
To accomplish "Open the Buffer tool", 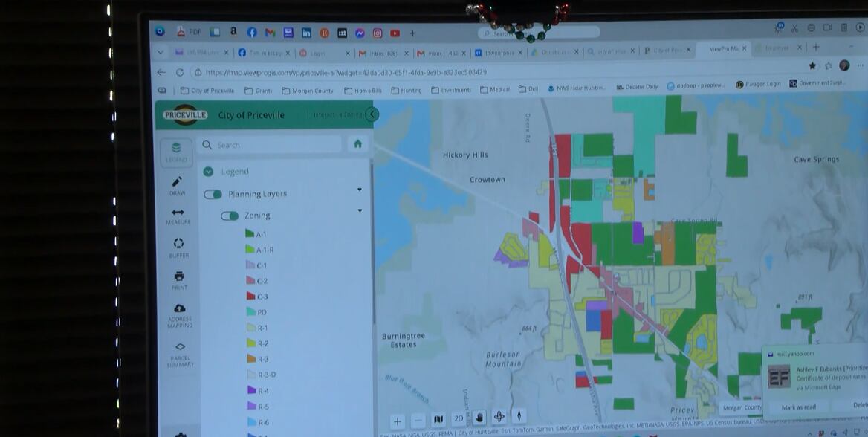I will (x=179, y=247).
